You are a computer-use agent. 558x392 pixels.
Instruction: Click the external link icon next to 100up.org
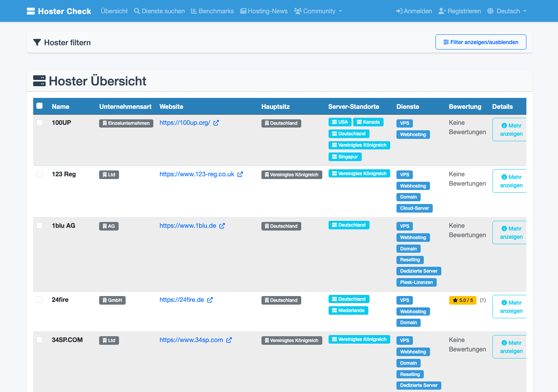point(216,123)
